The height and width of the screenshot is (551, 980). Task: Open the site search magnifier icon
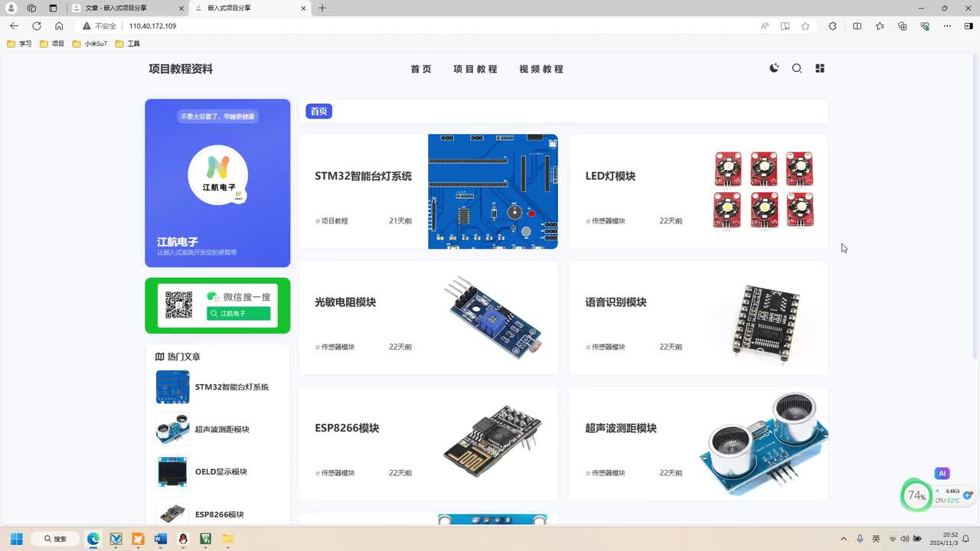(797, 68)
